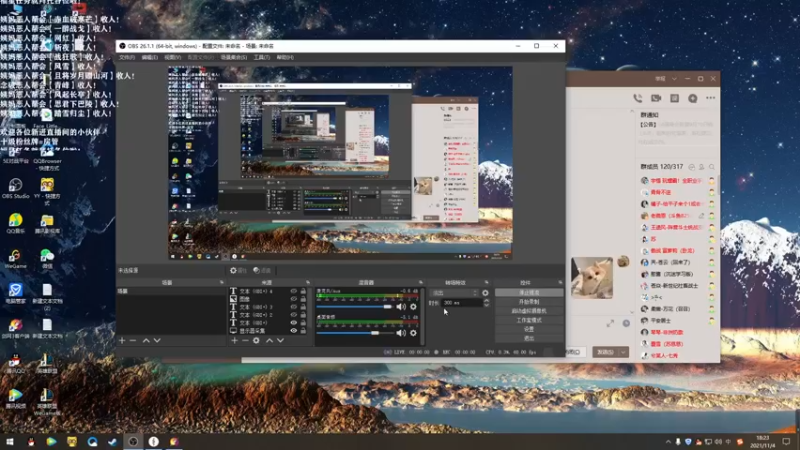The width and height of the screenshot is (800, 450).
Task: Open the 帮助(H) menu in OBS
Action: [x=285, y=57]
